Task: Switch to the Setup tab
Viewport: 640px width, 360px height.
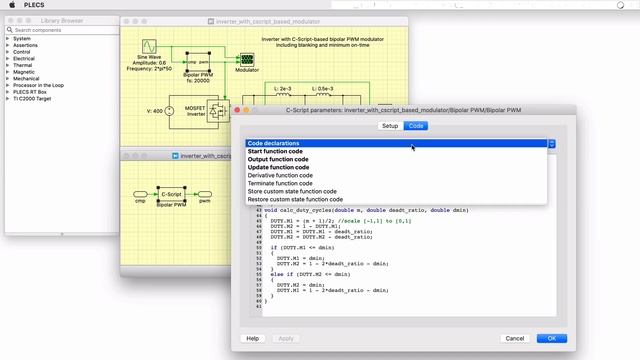Action: pyautogui.click(x=390, y=126)
